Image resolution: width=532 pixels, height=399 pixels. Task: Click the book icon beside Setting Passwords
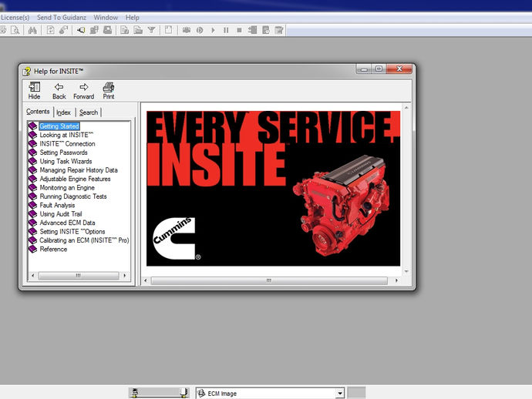33,153
